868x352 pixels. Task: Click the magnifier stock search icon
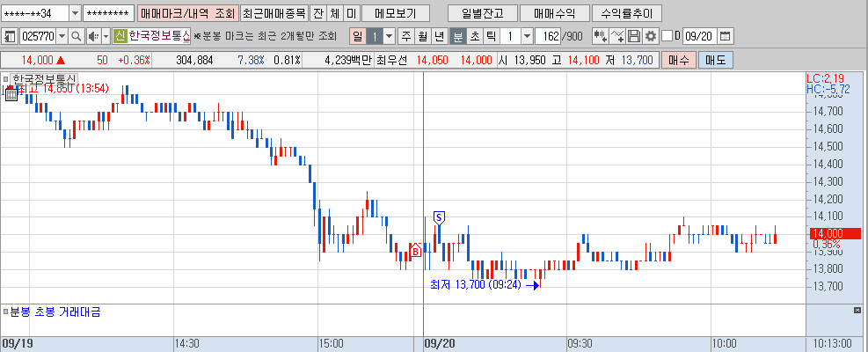coord(76,37)
